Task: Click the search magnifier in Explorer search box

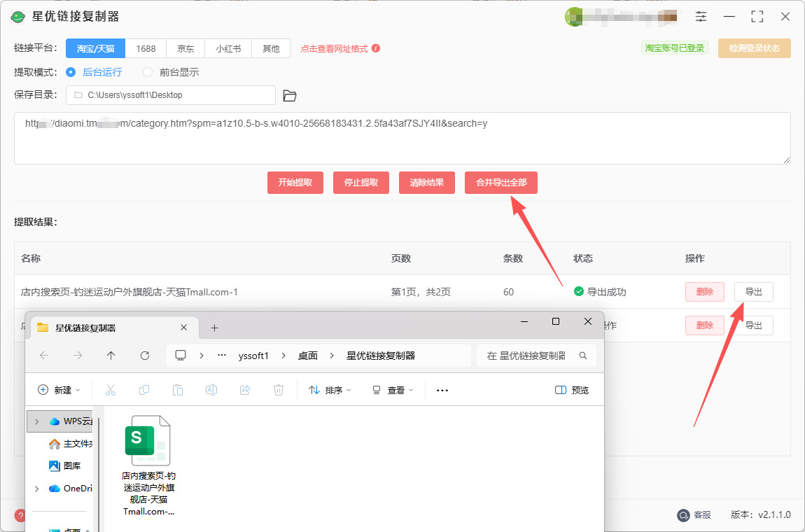Action: (582, 356)
